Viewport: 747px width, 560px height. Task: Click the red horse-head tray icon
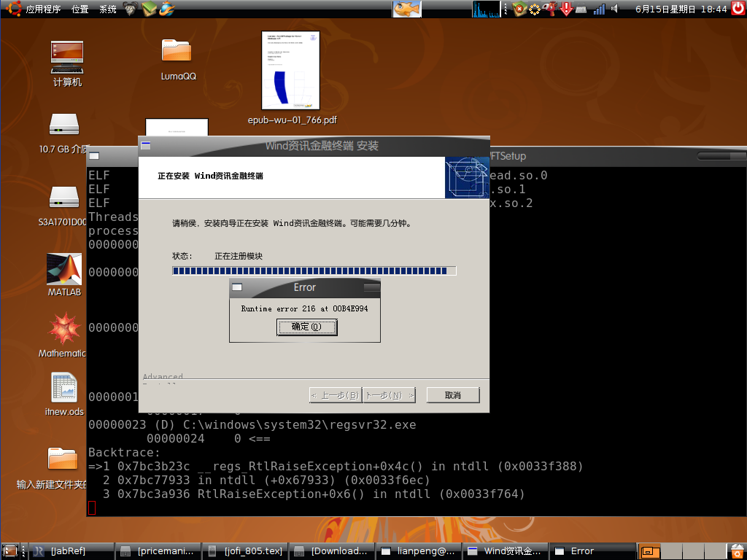click(x=550, y=9)
